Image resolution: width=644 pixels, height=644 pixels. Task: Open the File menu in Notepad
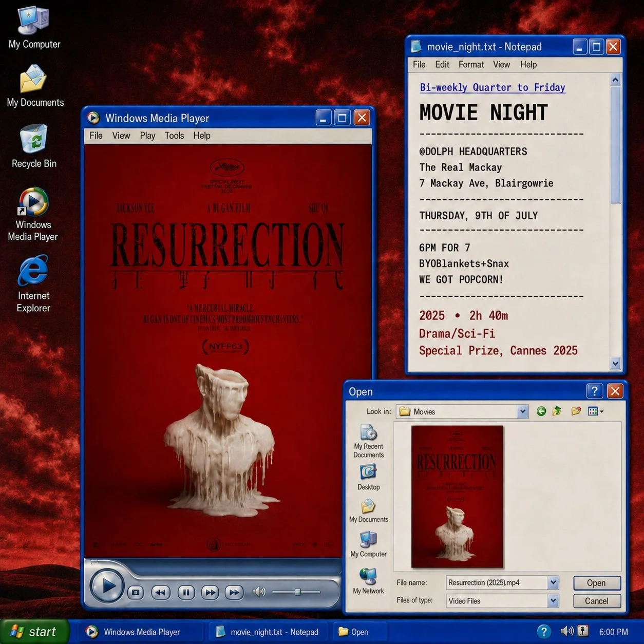[419, 64]
